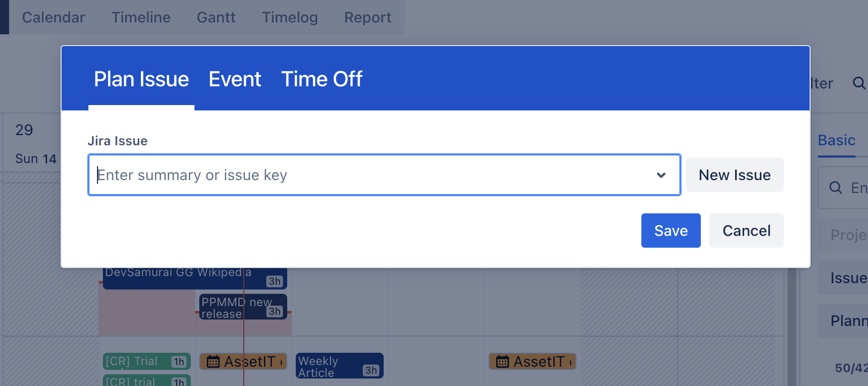
Task: Open the Gantt view tab
Action: tap(216, 17)
